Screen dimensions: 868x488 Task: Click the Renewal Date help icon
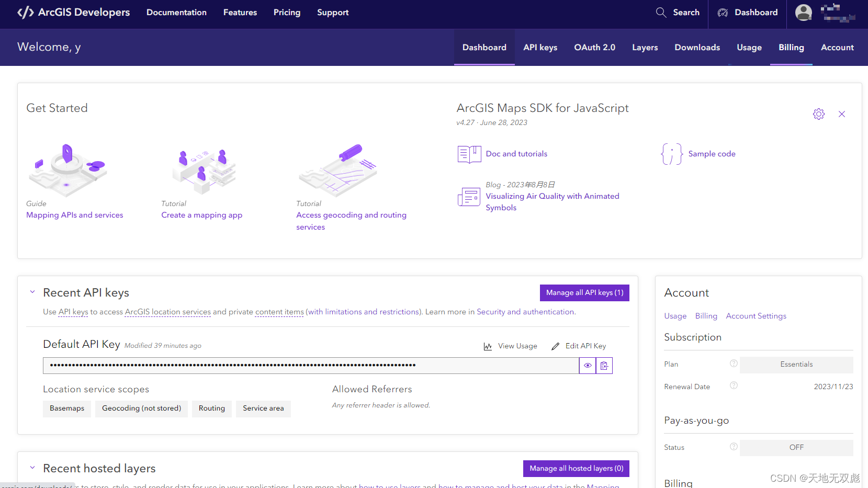click(x=734, y=385)
